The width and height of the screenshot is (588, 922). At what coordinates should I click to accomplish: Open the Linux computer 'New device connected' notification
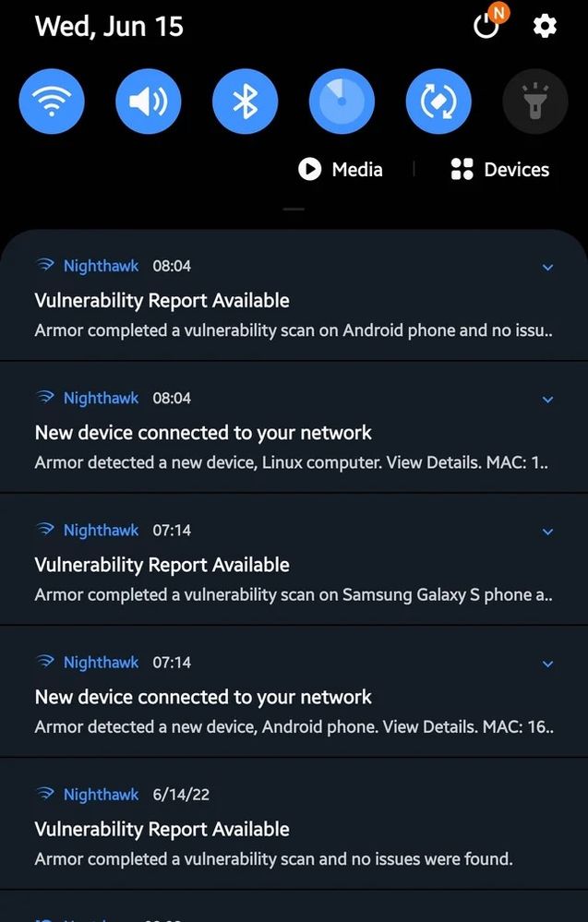point(277,447)
